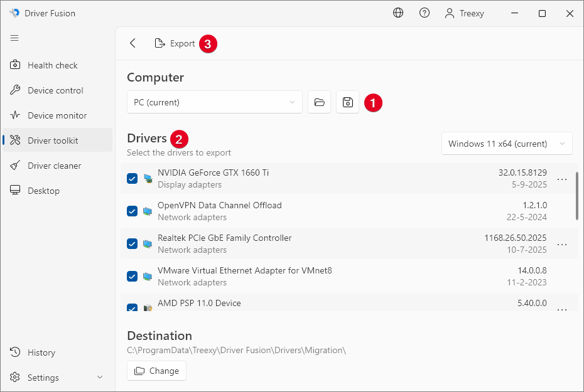The image size is (584, 392).
Task: Click the Driver cleaner broom icon
Action: 15,165
